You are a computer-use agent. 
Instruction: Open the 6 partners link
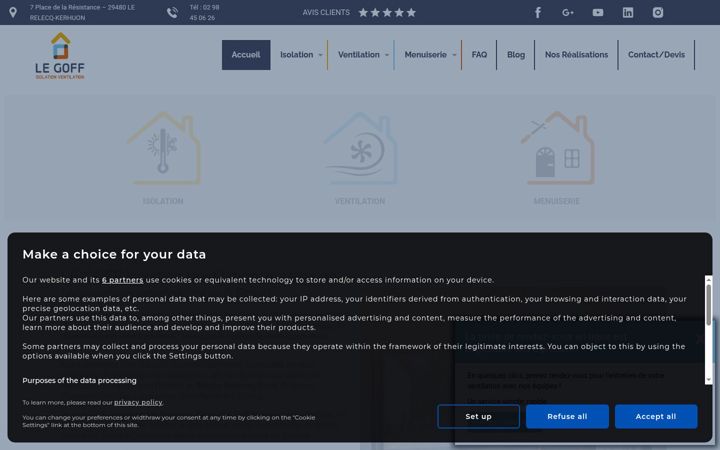tap(123, 280)
